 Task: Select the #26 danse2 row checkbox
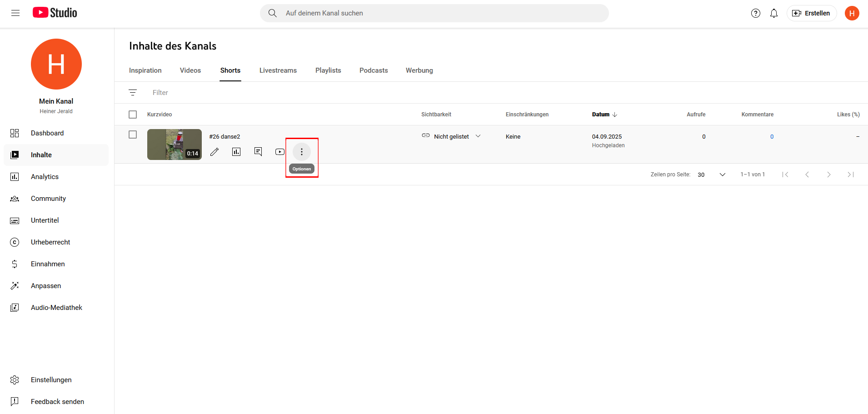click(x=133, y=135)
